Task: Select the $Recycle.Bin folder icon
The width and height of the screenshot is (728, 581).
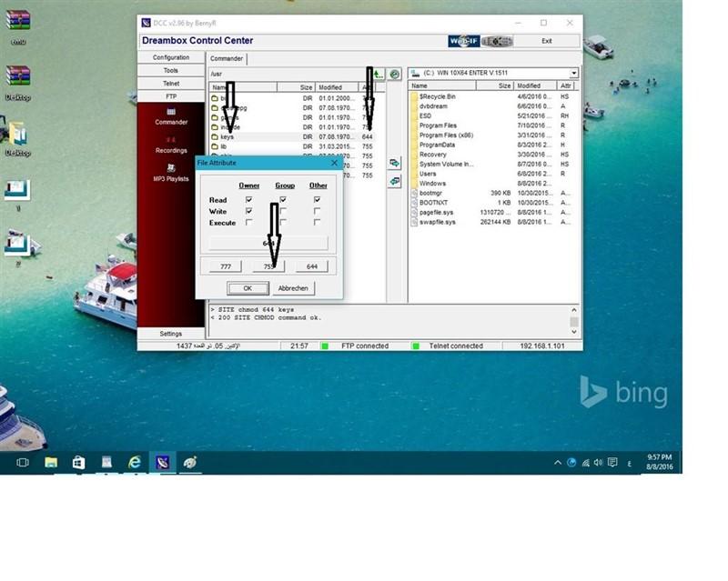Action: (x=414, y=96)
